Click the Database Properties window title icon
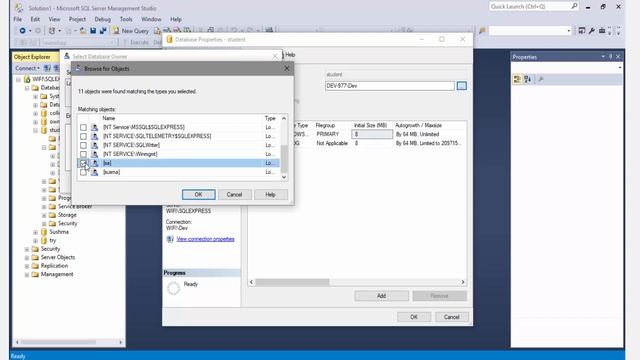This screenshot has height=360, width=640. [169, 40]
